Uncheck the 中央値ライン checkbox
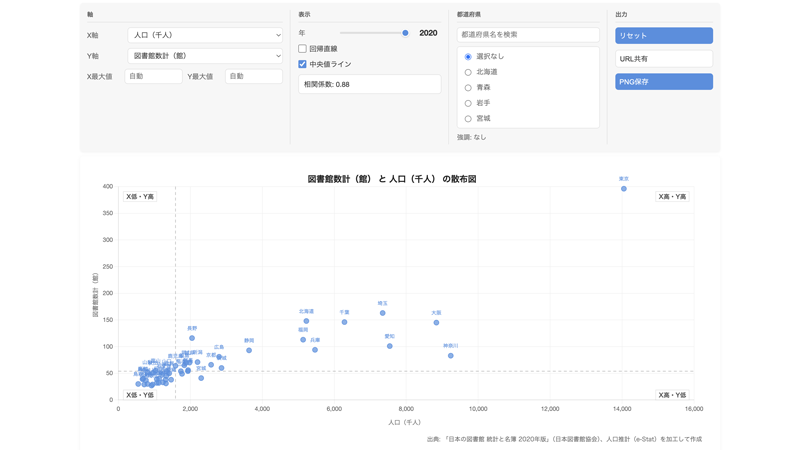This screenshot has height=450, width=800. (303, 64)
